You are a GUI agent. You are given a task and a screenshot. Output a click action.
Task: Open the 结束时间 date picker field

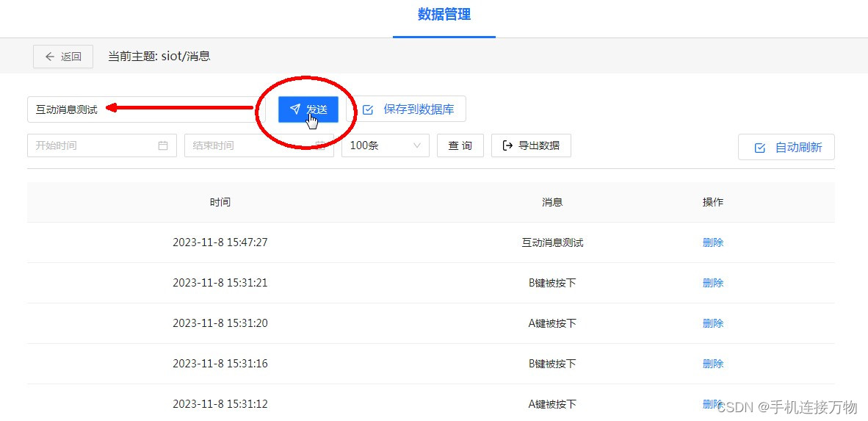(x=259, y=145)
